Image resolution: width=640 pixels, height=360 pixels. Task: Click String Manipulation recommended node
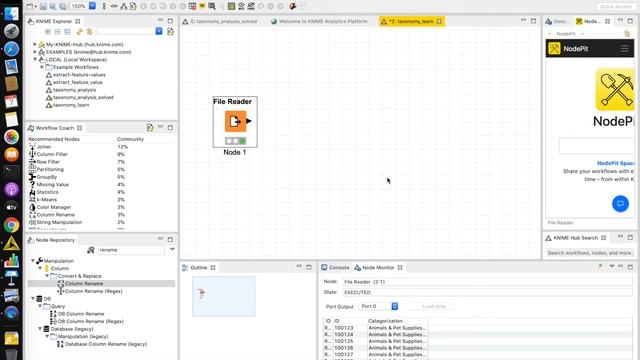point(59,222)
